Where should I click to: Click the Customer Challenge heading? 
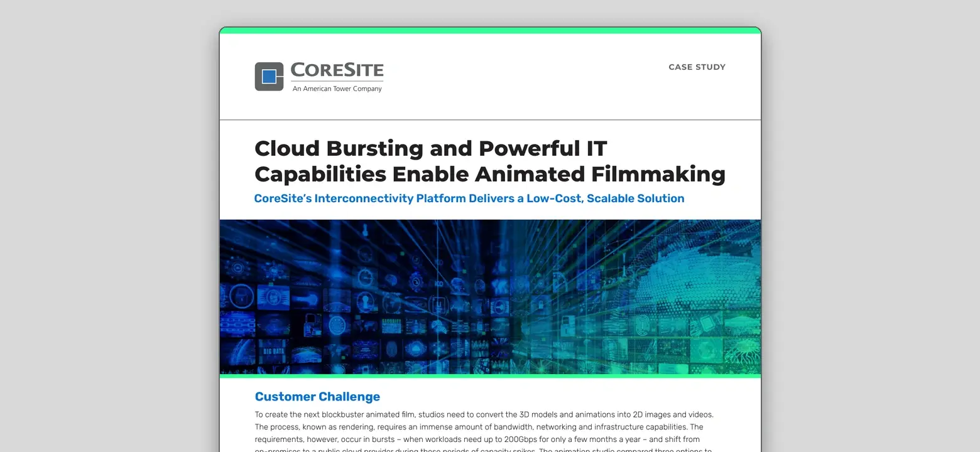click(317, 397)
